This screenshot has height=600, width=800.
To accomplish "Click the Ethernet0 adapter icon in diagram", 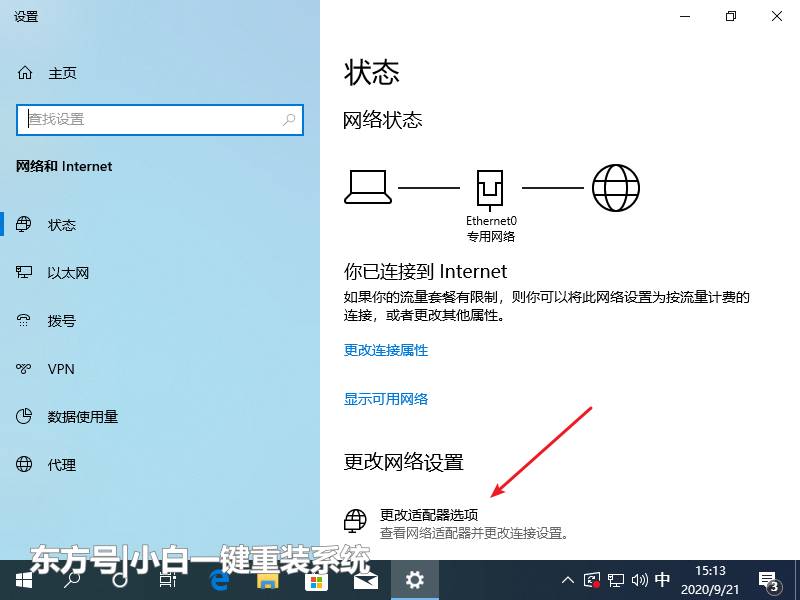I will [x=490, y=190].
